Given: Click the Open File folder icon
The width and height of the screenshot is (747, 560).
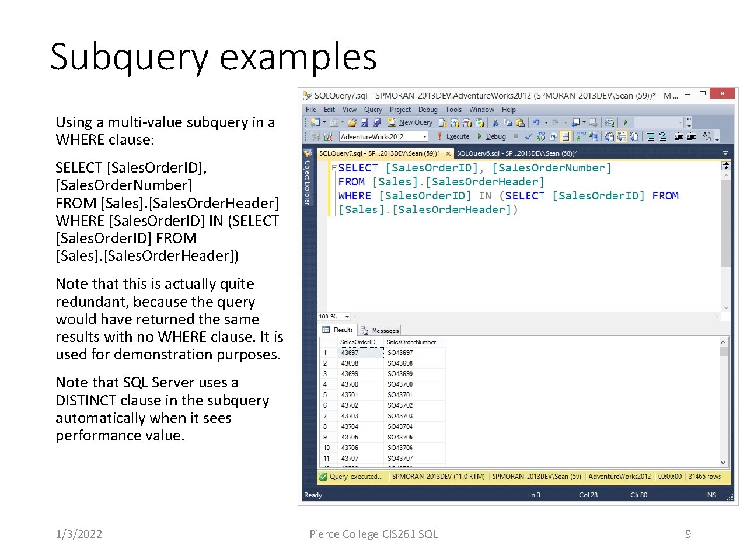Looking at the screenshot, I should click(x=352, y=123).
